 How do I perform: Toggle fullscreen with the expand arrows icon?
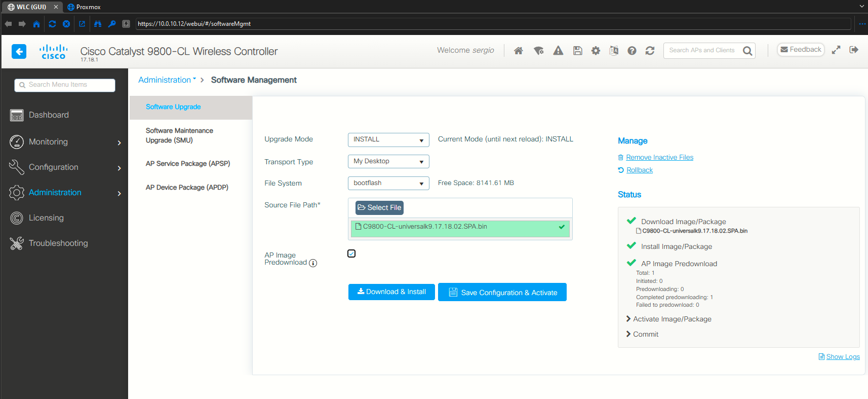point(836,50)
